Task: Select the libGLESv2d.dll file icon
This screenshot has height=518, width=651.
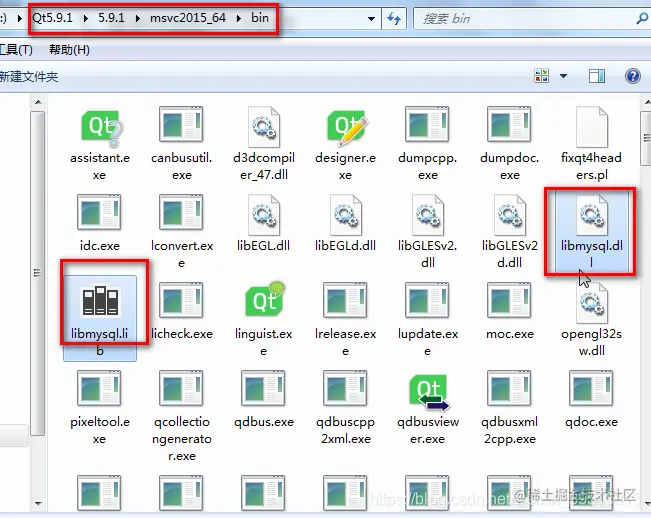Action: tap(510, 215)
